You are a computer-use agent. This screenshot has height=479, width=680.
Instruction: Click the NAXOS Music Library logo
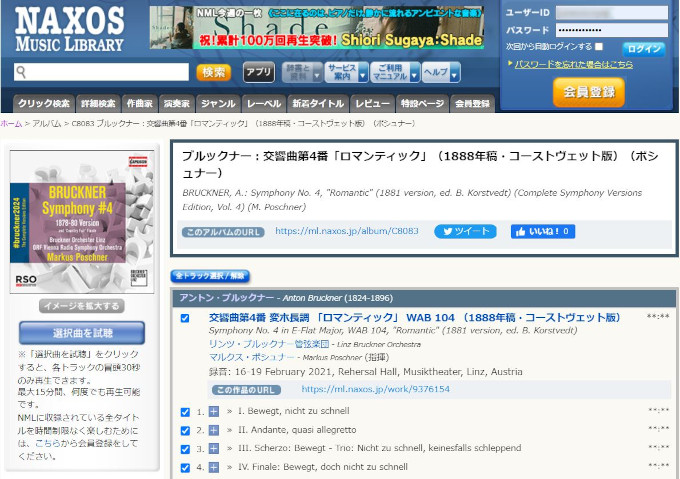(70, 30)
